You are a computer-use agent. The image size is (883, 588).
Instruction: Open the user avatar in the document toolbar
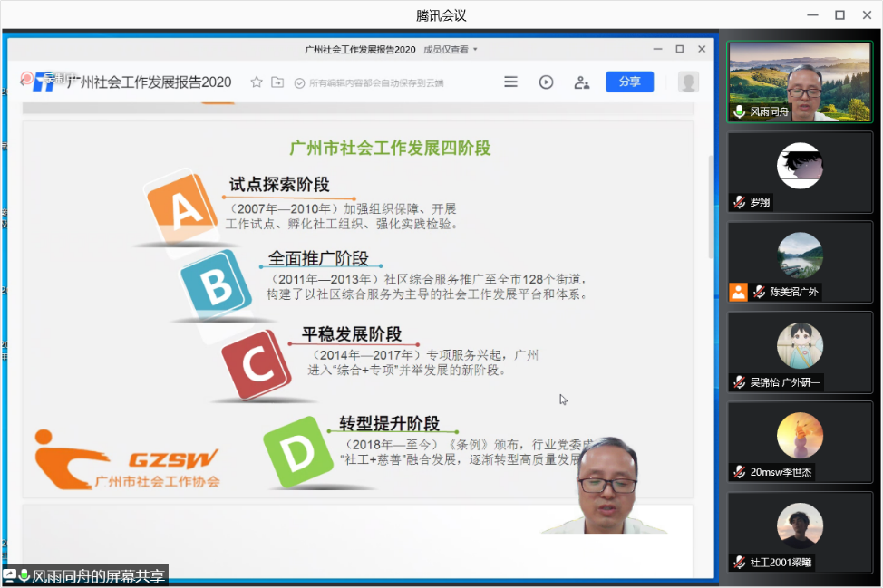pyautogui.click(x=688, y=82)
